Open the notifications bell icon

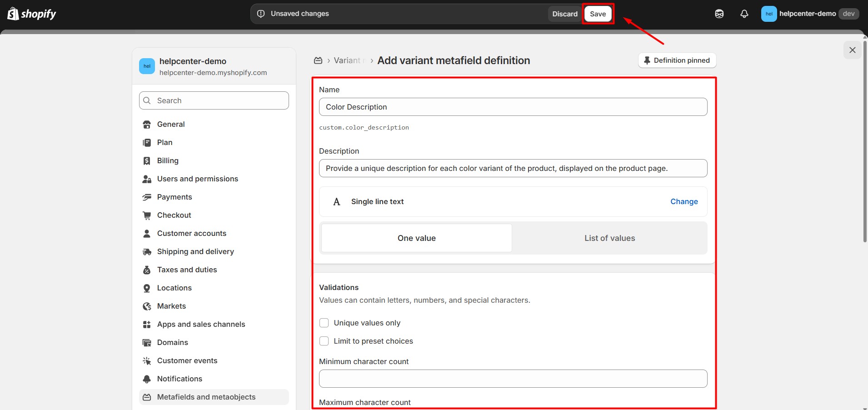[744, 14]
